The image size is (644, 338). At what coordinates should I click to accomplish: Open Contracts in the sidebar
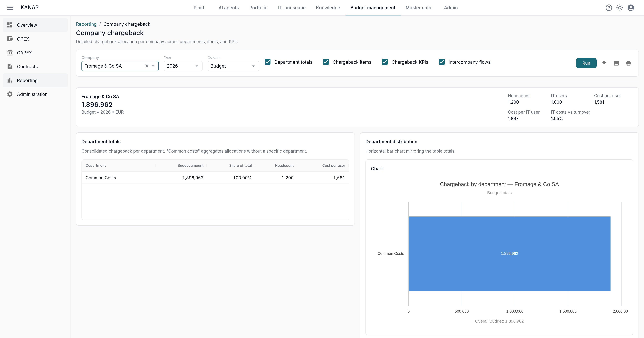[35, 66]
